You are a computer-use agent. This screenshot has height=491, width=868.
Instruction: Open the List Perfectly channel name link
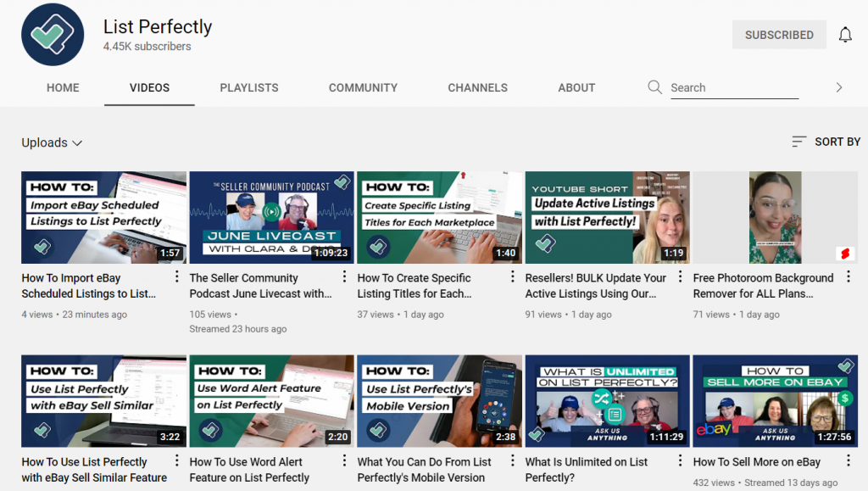pos(158,26)
